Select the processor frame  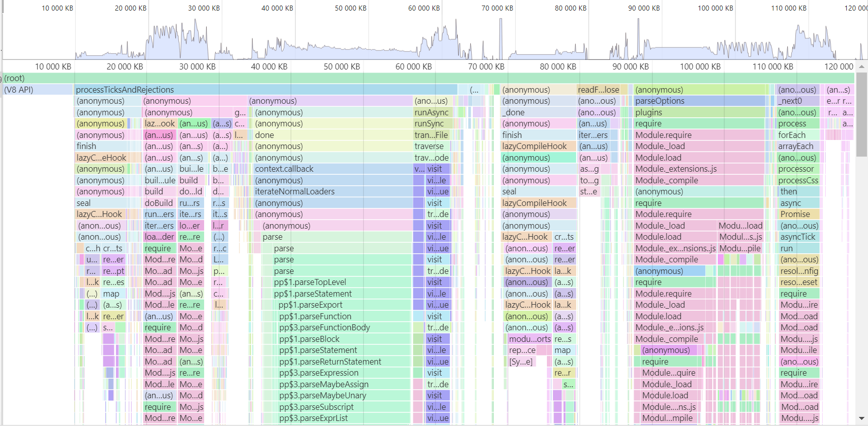point(797,169)
